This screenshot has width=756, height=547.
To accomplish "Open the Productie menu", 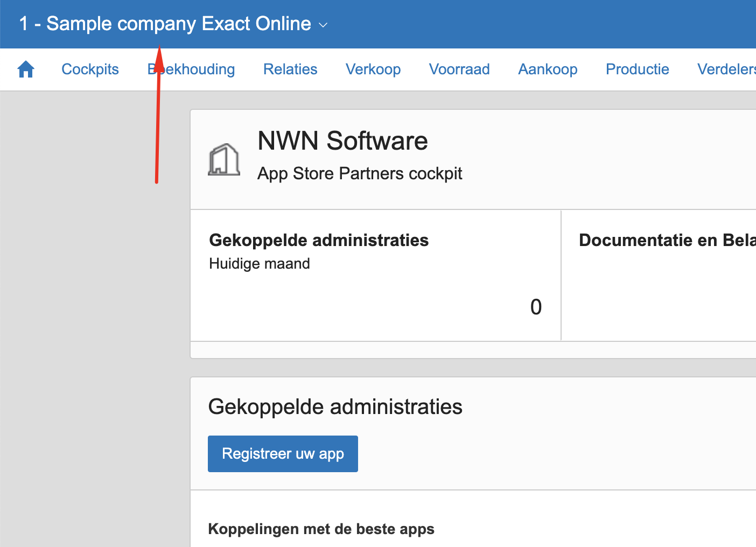I will point(638,69).
